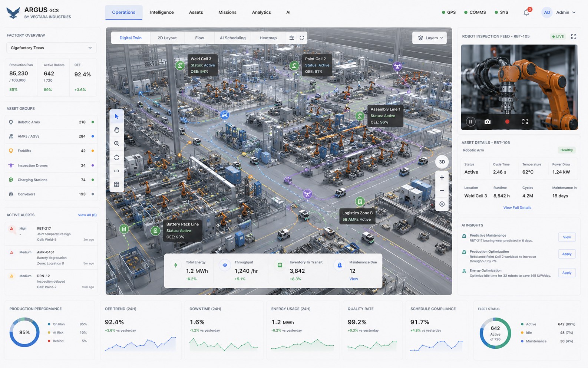
Task: Open the notifications bell
Action: [526, 12]
